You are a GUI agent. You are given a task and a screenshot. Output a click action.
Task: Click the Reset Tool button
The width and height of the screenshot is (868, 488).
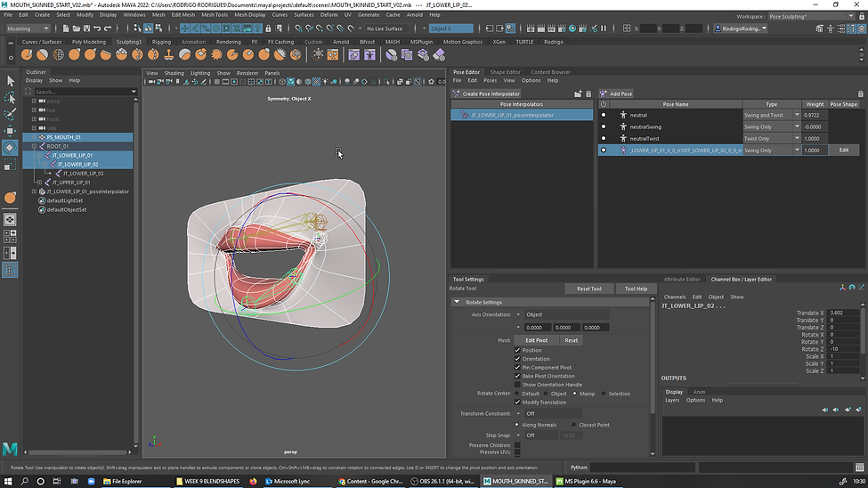(589, 289)
